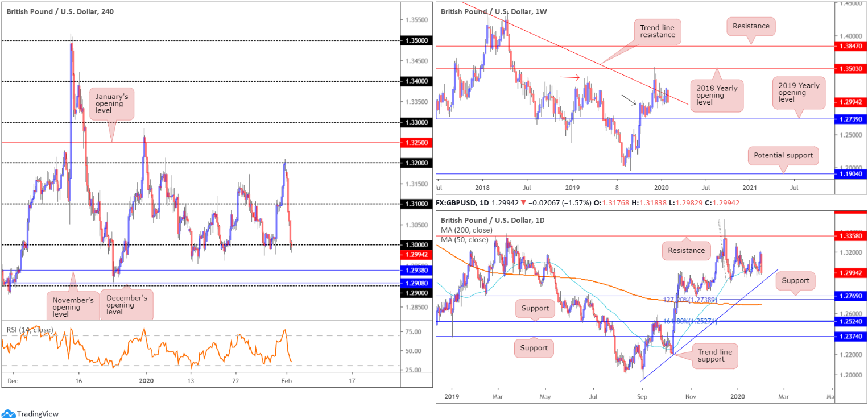Select the blue 1.27690 price tag
Screen dimensions: 868x419
[x=850, y=296]
